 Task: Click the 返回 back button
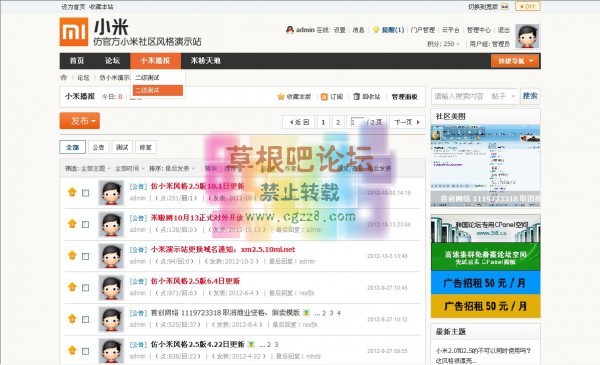click(x=299, y=122)
